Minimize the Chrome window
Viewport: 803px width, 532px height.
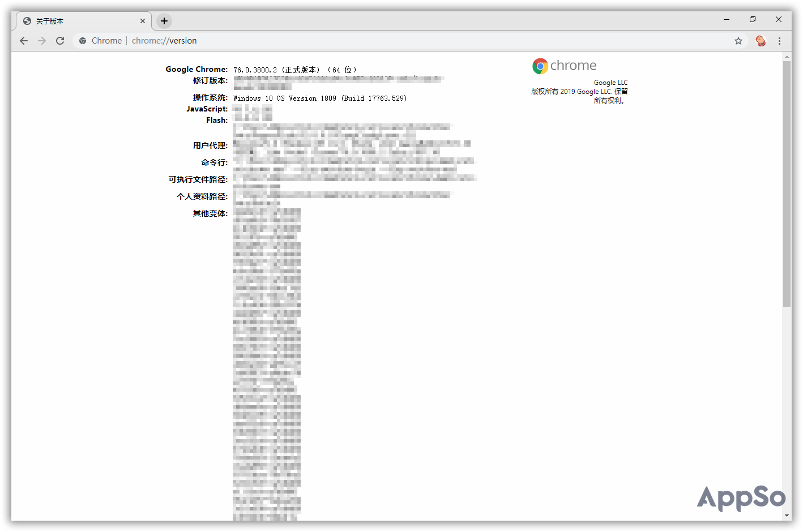(x=727, y=19)
